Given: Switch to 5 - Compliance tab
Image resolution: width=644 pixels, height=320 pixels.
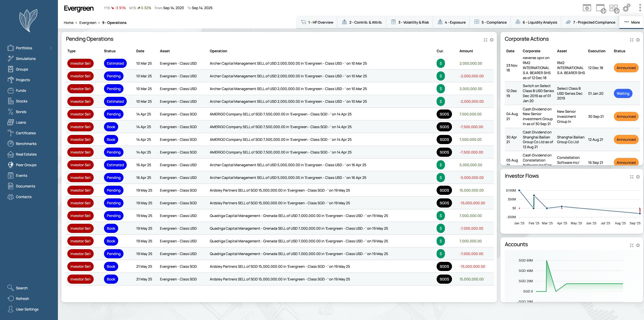Looking at the screenshot, I should (x=490, y=22).
